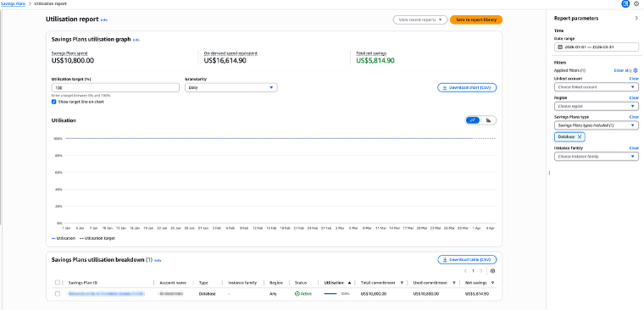Open the Granularity Daily dropdown

pyautogui.click(x=231, y=87)
